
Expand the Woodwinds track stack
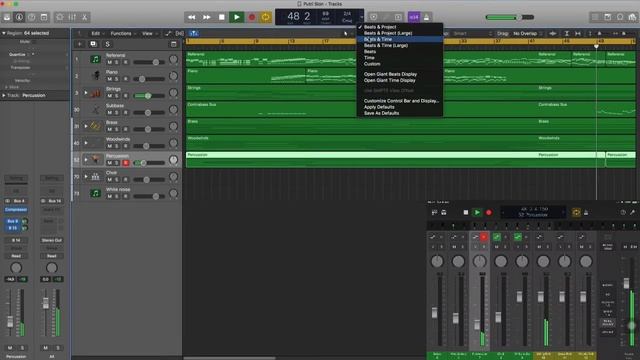[86, 143]
